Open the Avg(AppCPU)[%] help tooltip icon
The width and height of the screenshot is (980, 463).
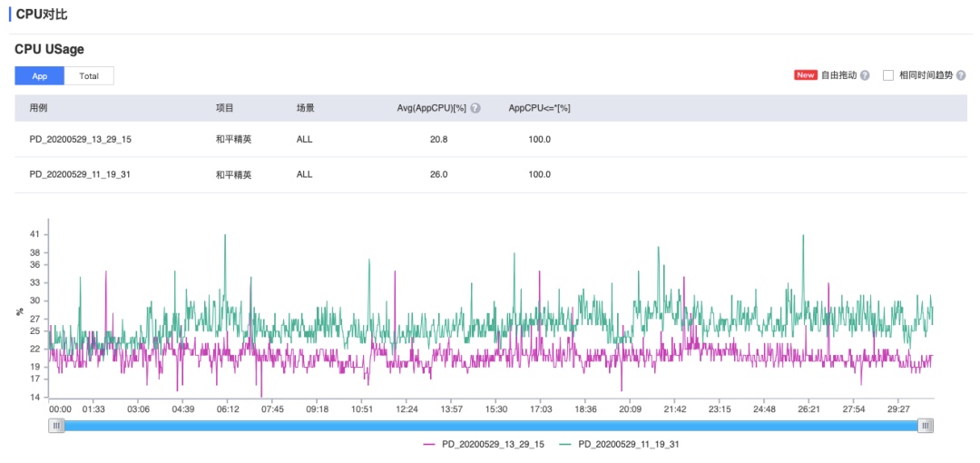tap(475, 108)
